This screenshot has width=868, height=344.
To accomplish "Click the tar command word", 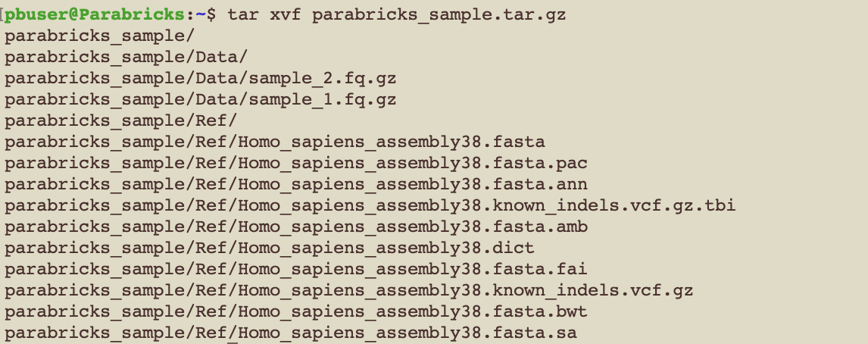I will point(242,14).
